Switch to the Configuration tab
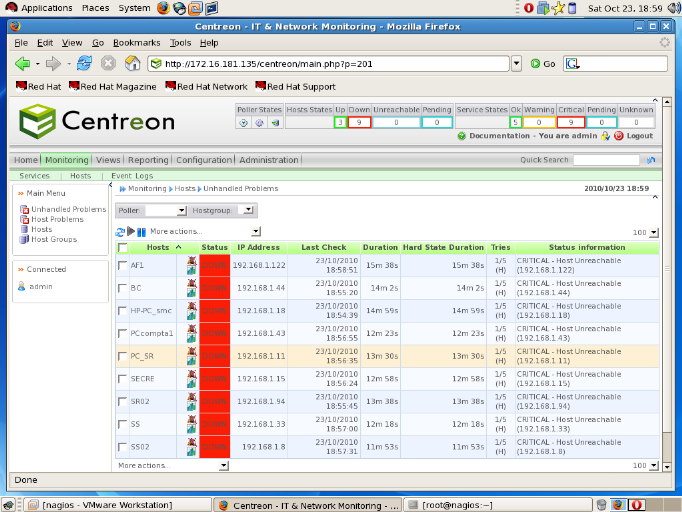The height and width of the screenshot is (512, 682). [204, 160]
